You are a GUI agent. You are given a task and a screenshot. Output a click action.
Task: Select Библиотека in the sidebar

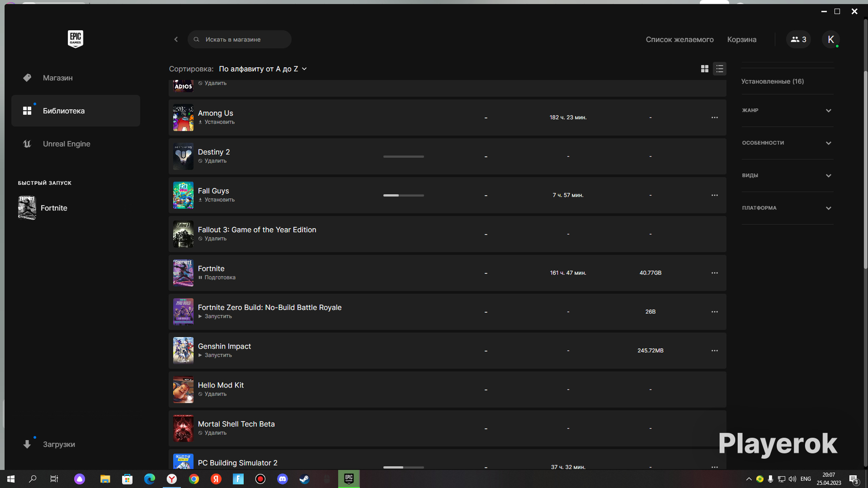click(x=76, y=111)
